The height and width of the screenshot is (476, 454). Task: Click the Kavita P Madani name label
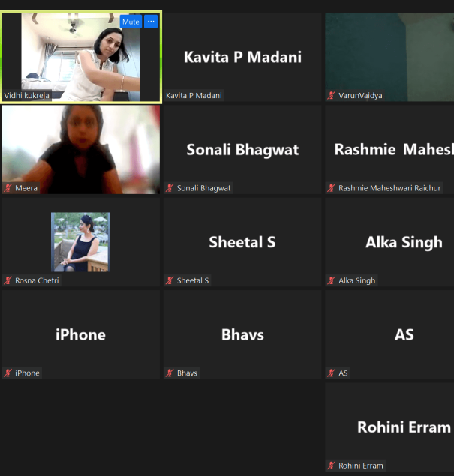[x=194, y=96]
